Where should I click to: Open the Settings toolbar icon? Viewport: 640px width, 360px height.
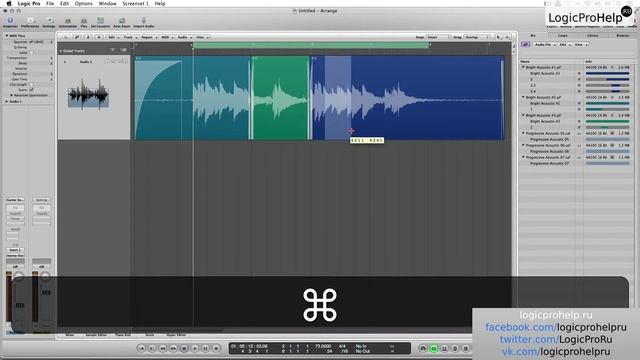tap(49, 22)
